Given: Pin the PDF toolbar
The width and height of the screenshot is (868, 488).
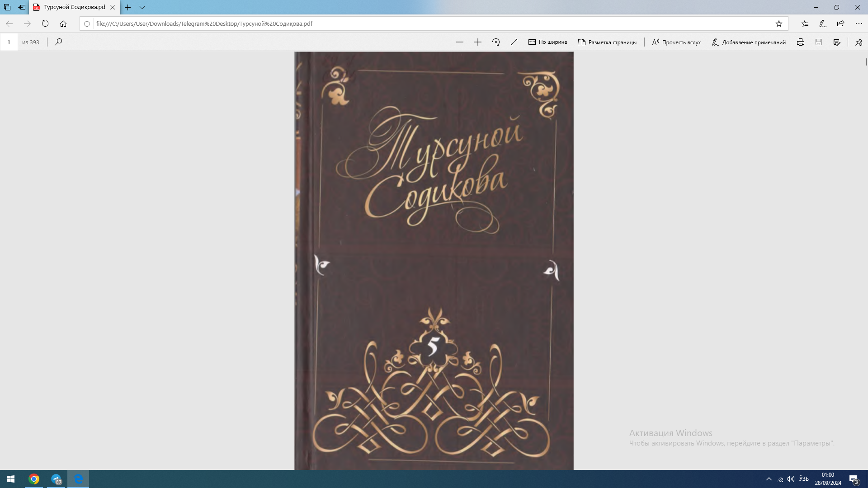Looking at the screenshot, I should tap(859, 42).
